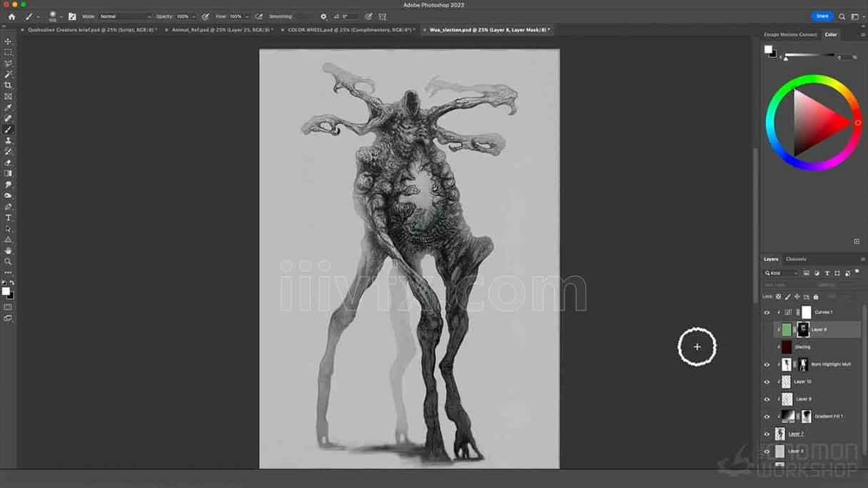Open the Edit Toolbar three-dots menu
Screen dimensions: 868x488
click(9, 273)
